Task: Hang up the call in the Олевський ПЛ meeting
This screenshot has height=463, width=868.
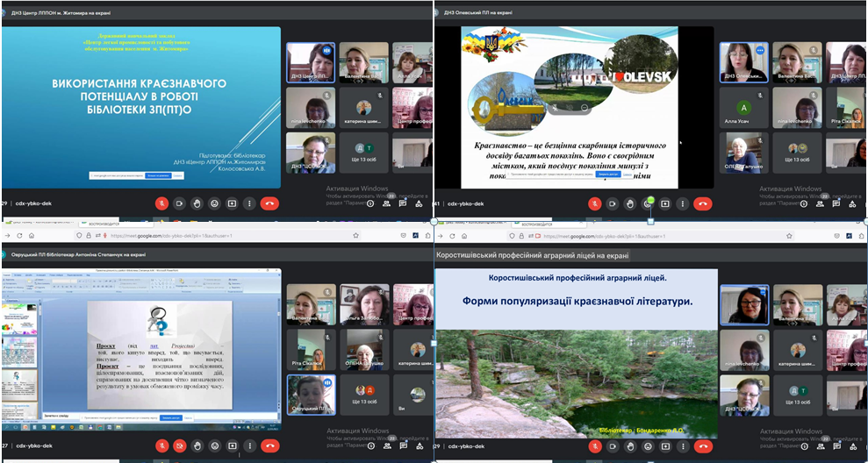Action: [x=702, y=203]
